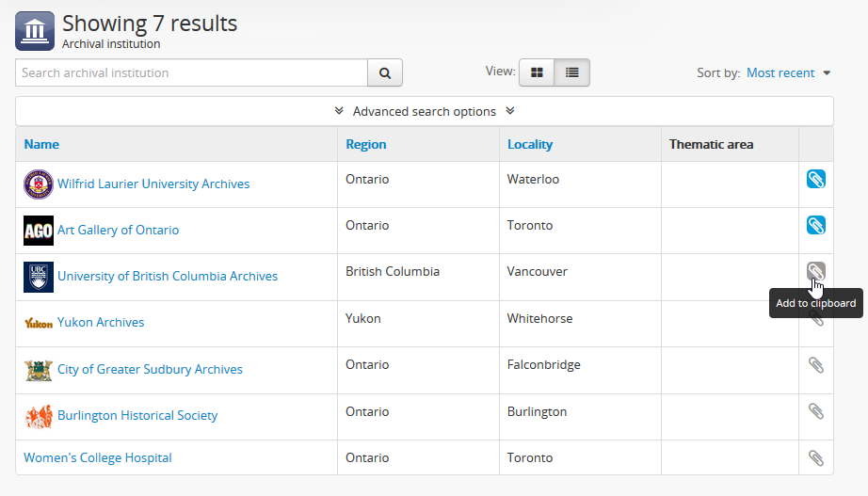This screenshot has width=868, height=496.
Task: Open University of British Columbia Archives link
Action: pos(168,277)
